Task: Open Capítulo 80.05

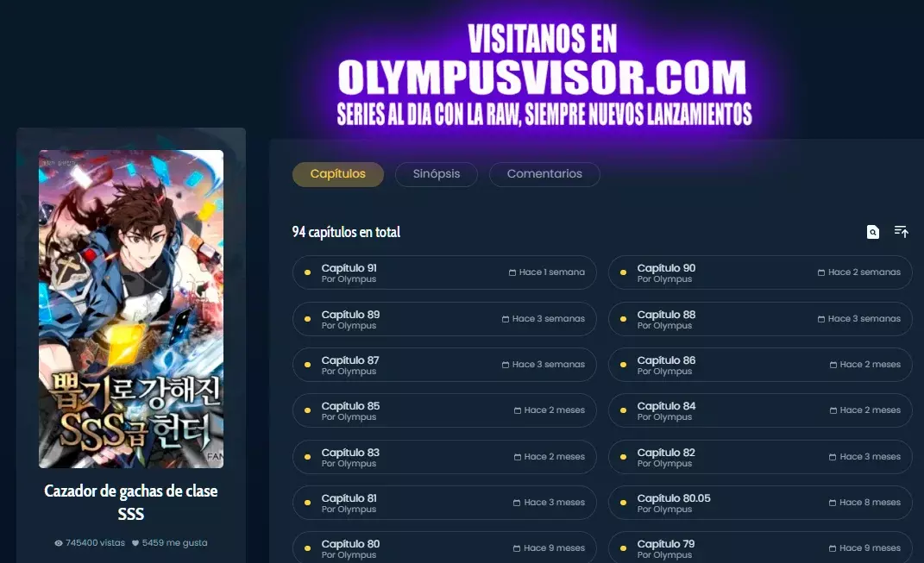Action: point(760,503)
